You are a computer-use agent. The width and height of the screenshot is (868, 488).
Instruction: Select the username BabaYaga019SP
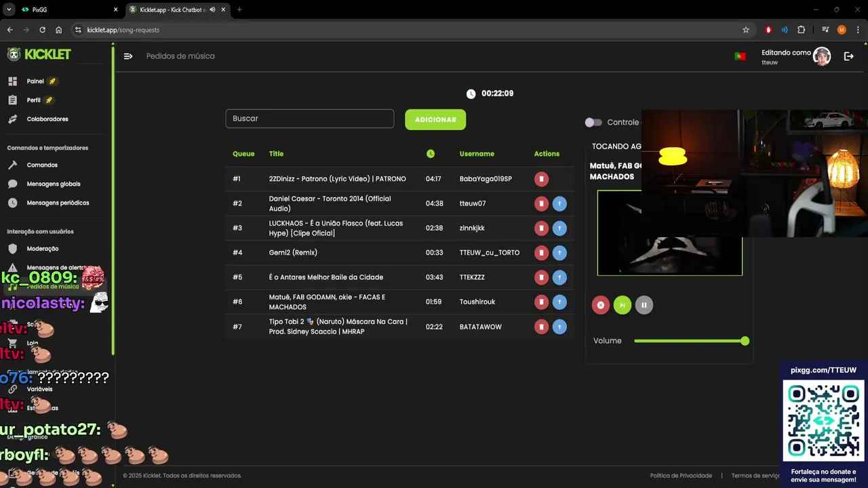pyautogui.click(x=486, y=179)
